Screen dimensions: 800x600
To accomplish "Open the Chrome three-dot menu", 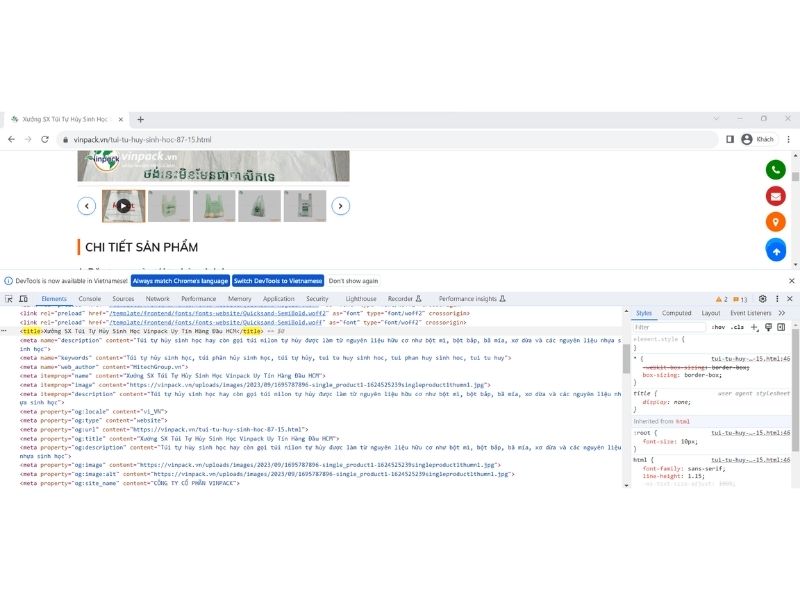I will click(788, 139).
